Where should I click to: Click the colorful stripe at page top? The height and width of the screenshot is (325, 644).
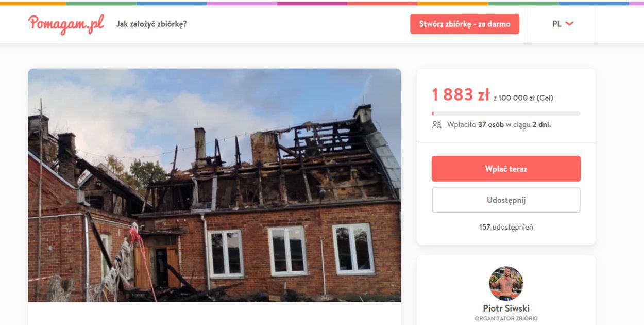tap(322, 3)
